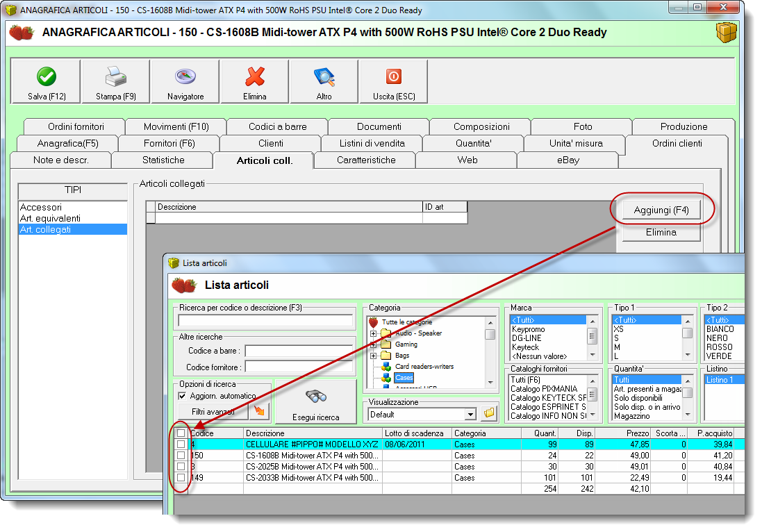Click the Elimina red X toolbar button
This screenshot has width=762, height=532.
(x=255, y=81)
